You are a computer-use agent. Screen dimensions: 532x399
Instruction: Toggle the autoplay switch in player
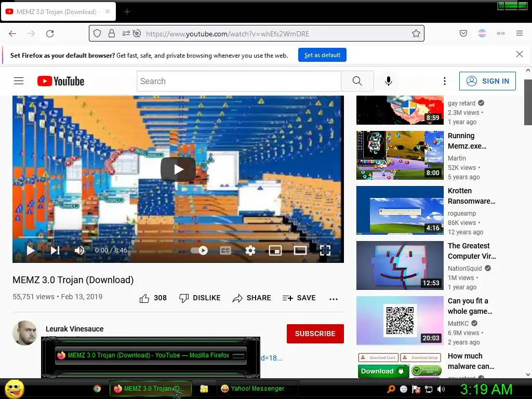(x=199, y=250)
